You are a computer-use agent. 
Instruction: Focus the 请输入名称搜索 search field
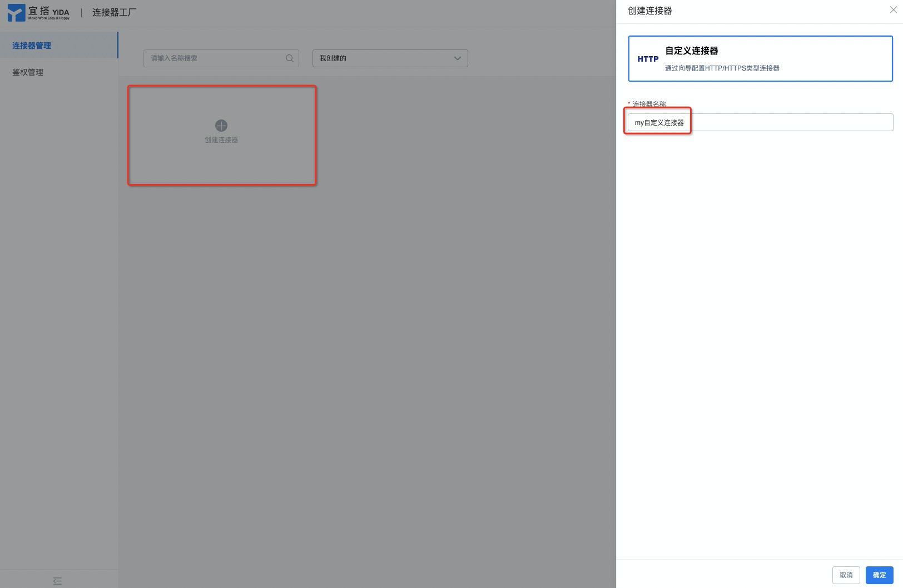pyautogui.click(x=221, y=58)
